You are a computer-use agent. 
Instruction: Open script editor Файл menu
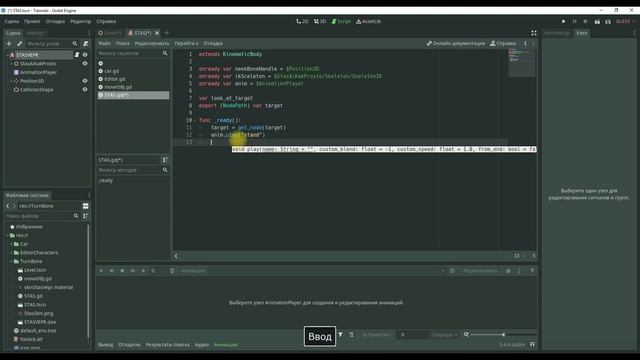(104, 43)
